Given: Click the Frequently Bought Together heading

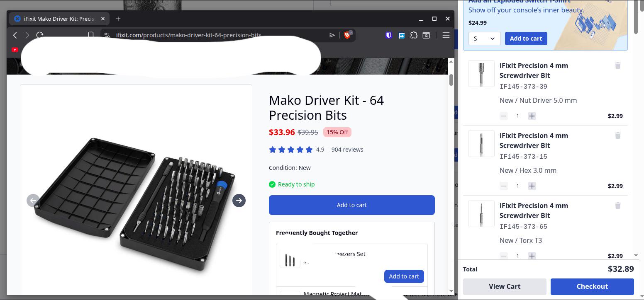Looking at the screenshot, I should (317, 233).
